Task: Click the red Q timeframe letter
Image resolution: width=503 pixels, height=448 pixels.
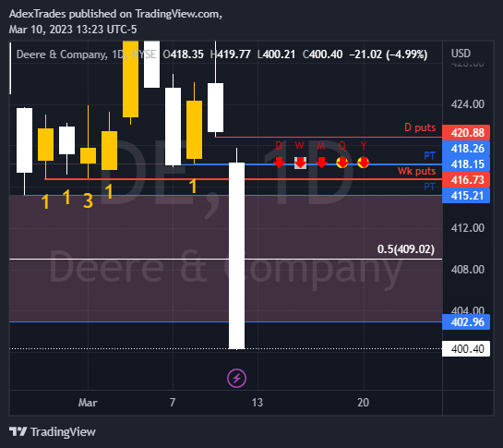Action: tap(342, 146)
